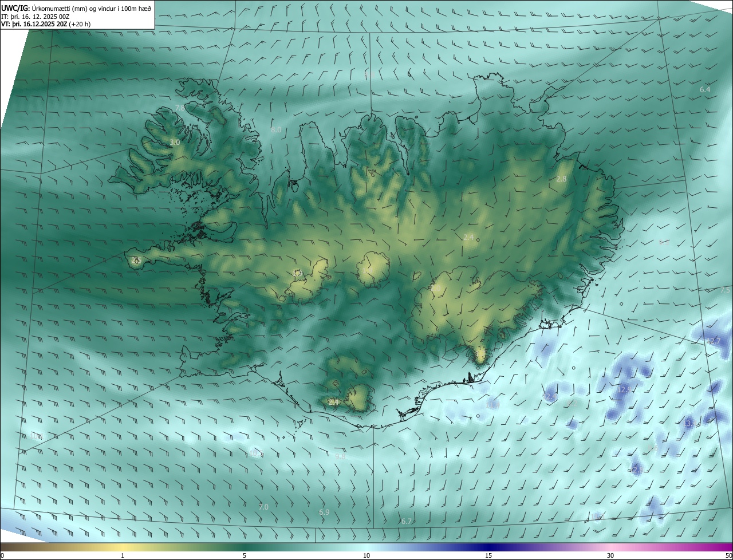Click the 9.8 value label on the map
This screenshot has width=733, height=560.
point(340,456)
